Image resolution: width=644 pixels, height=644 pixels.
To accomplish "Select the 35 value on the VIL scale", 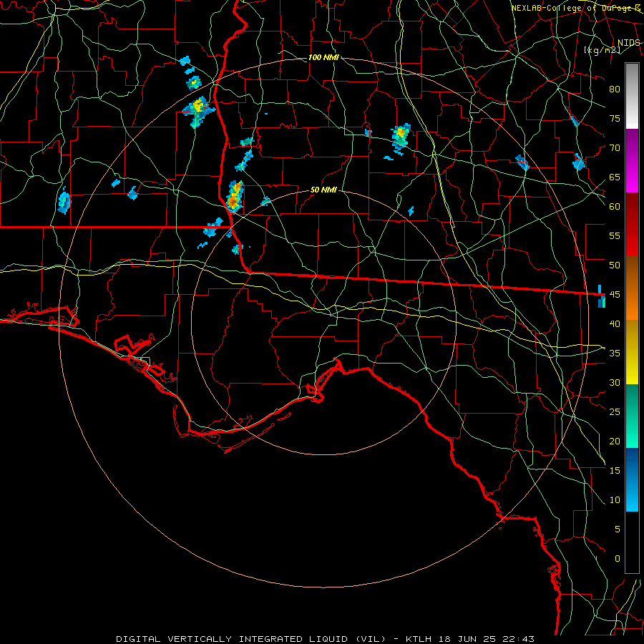I will point(615,353).
